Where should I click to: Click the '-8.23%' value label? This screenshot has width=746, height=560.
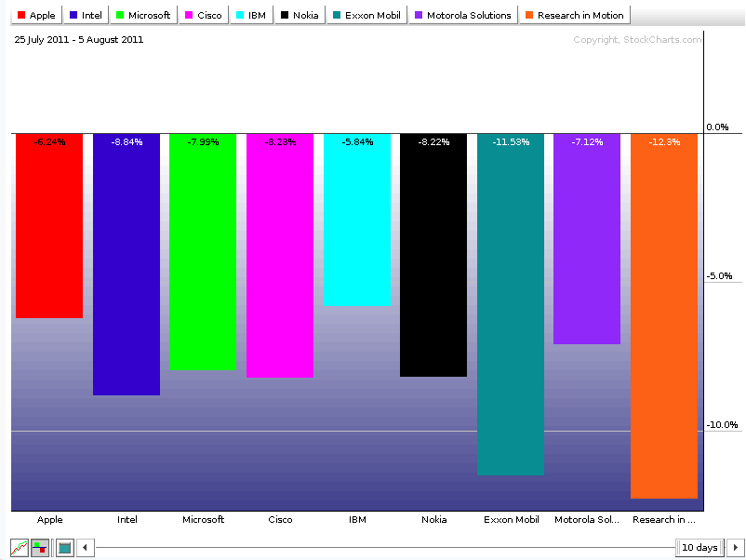280,141
